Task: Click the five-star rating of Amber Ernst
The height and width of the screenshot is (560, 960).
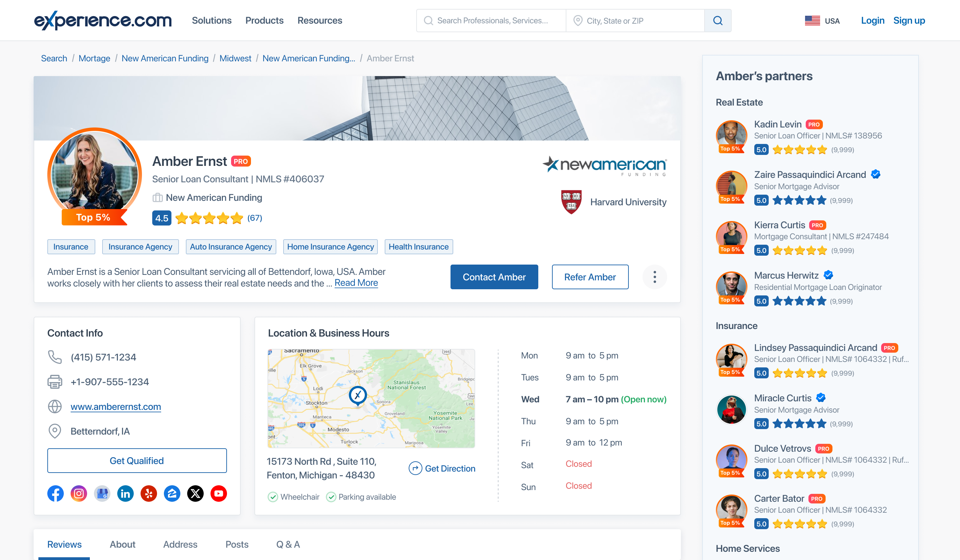Action: point(209,218)
